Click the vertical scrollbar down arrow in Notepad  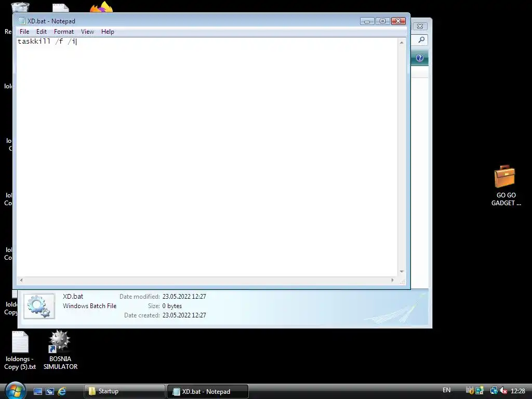pyautogui.click(x=402, y=271)
